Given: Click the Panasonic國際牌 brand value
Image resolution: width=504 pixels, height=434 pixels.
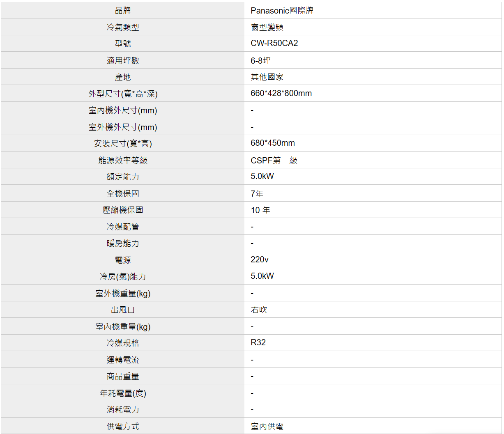Looking at the screenshot, I should [x=282, y=11].
